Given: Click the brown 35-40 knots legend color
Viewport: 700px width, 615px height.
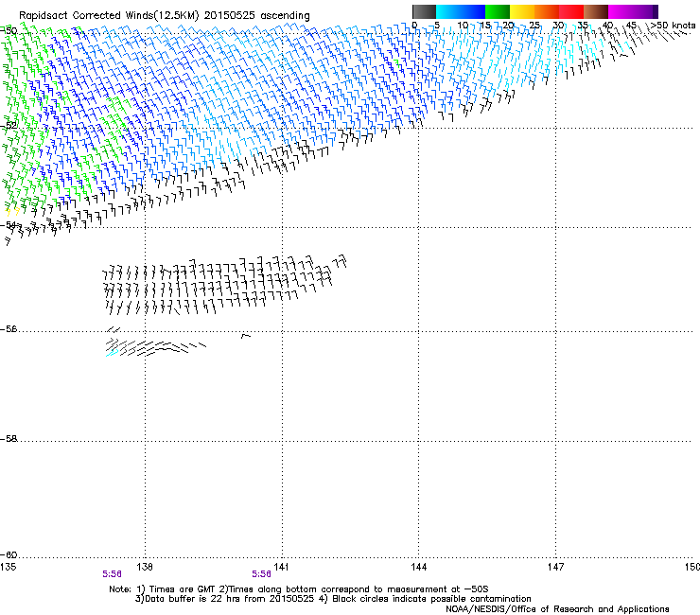Looking at the screenshot, I should click(596, 11).
